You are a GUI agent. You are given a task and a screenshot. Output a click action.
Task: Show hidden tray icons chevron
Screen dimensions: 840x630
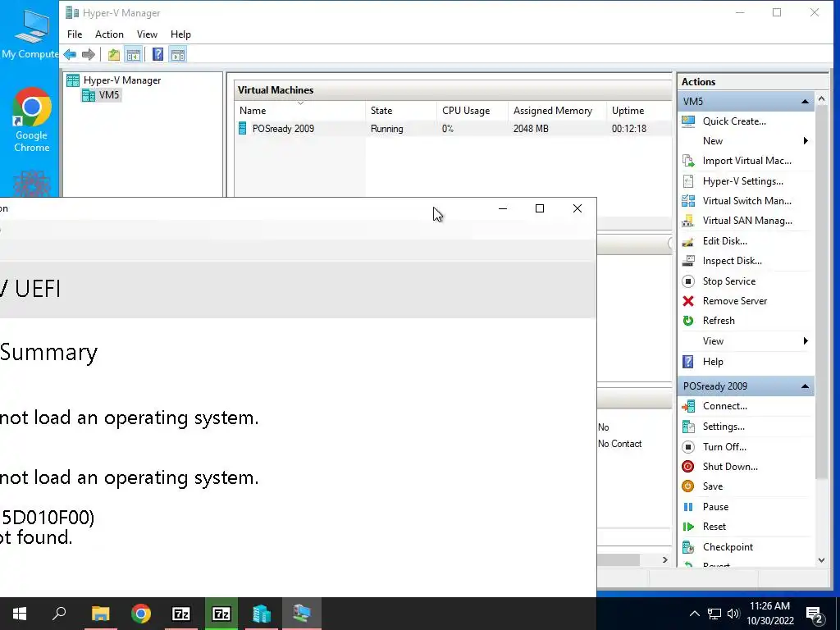tap(694, 614)
